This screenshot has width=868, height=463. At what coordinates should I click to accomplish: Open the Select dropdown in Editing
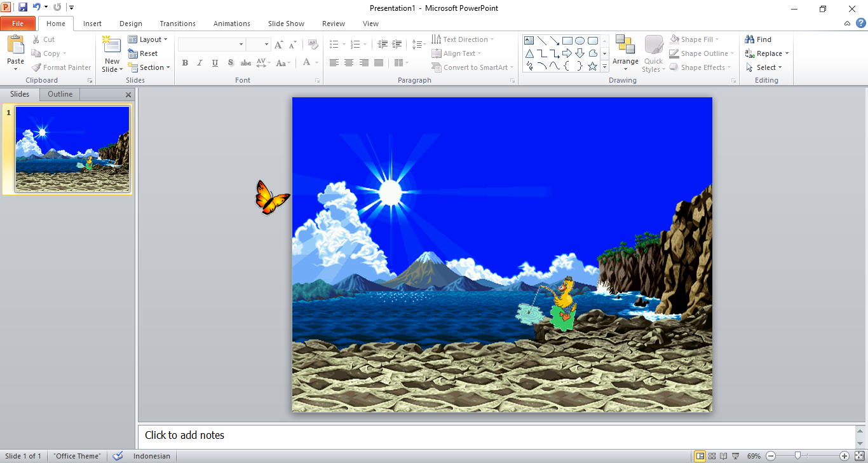pyautogui.click(x=764, y=67)
